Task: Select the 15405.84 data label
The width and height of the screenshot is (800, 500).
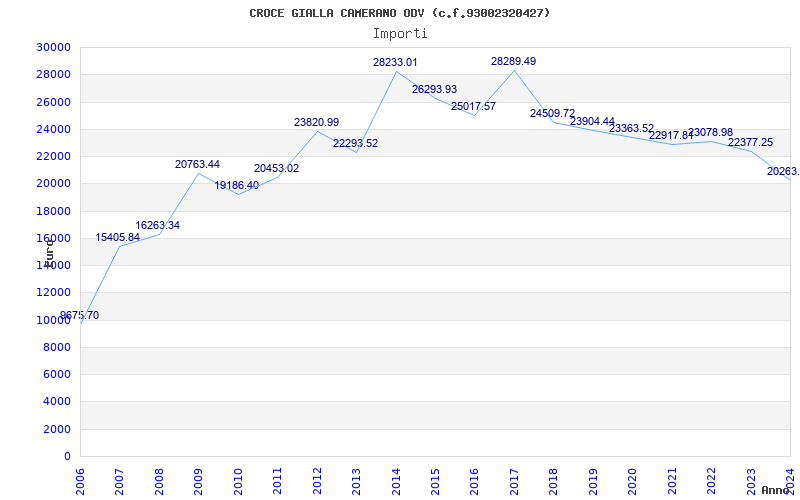Action: pos(118,237)
